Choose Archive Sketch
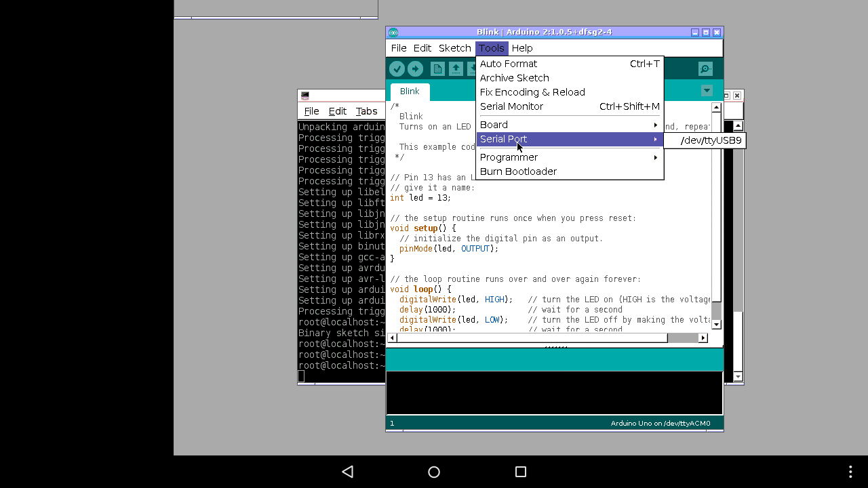This screenshot has width=868, height=488. [x=570, y=78]
